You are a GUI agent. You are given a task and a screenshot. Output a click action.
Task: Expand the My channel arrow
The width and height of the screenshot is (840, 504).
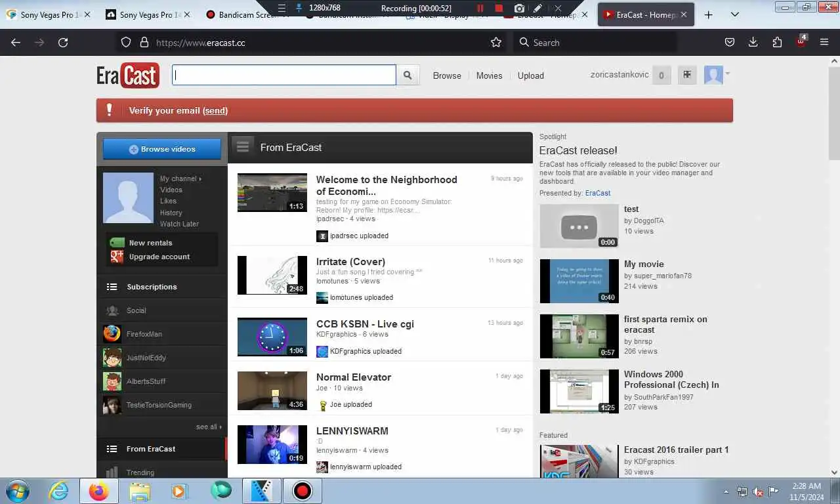tap(200, 178)
